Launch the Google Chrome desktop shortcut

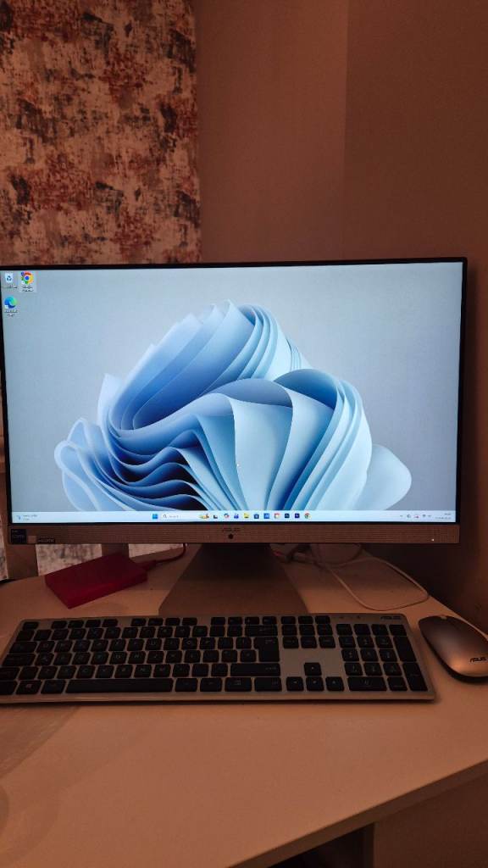26,281
